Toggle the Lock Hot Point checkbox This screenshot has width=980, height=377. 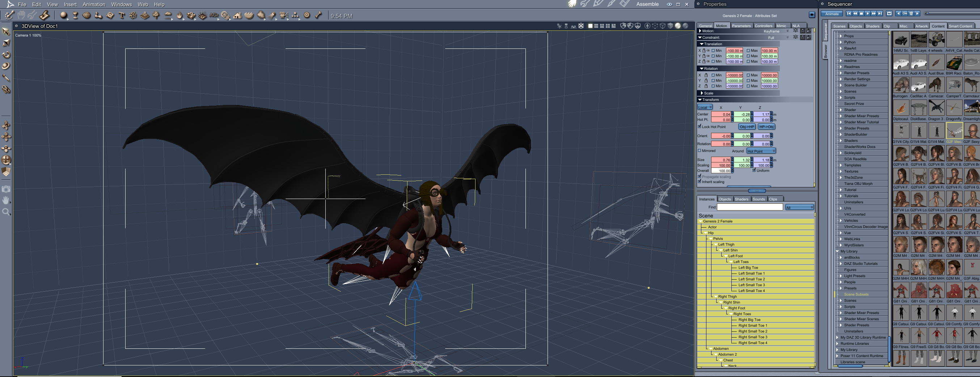(x=699, y=126)
